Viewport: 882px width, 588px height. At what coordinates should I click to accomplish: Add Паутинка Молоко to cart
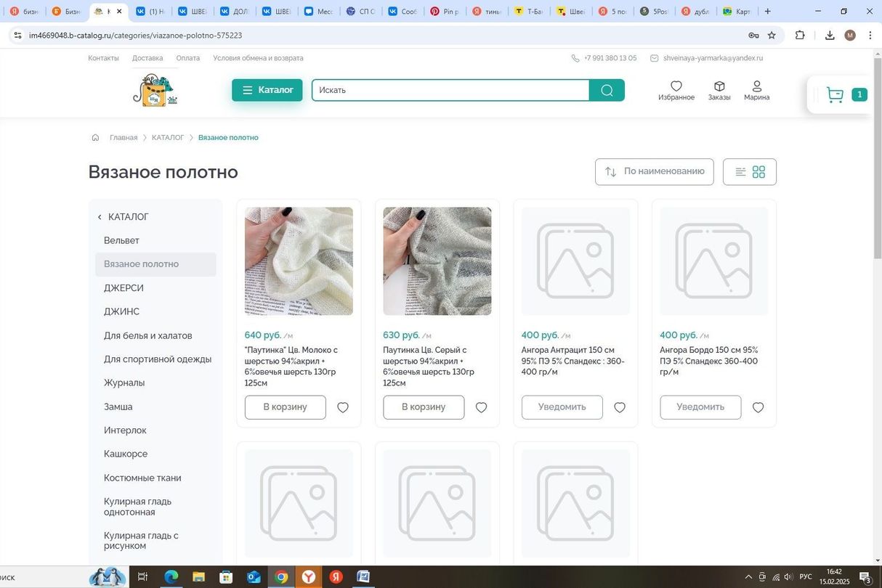tap(285, 407)
